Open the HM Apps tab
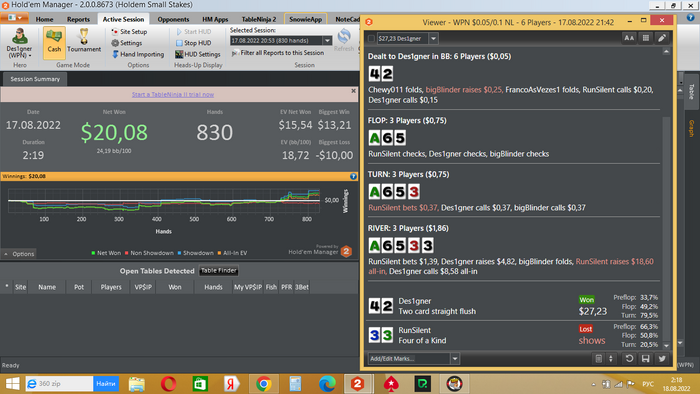Screen dimensions: 700x394 (x=215, y=19)
